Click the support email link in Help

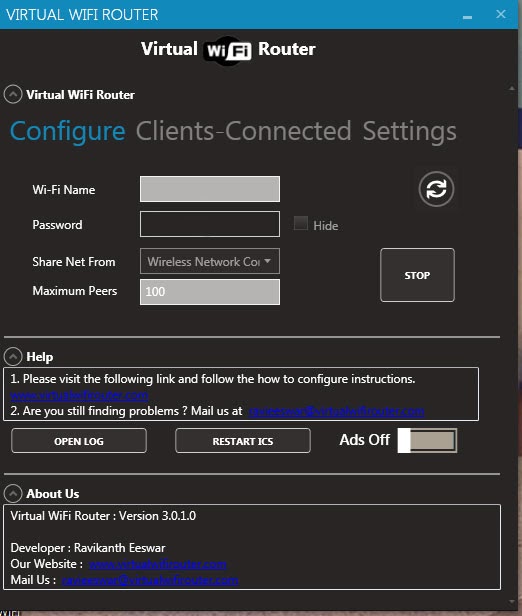[x=337, y=411]
